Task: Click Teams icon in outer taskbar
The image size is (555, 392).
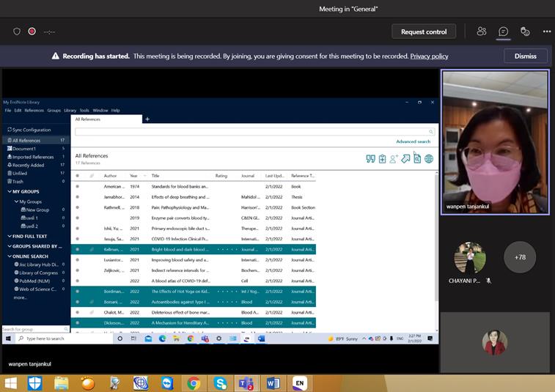Action: (x=246, y=383)
